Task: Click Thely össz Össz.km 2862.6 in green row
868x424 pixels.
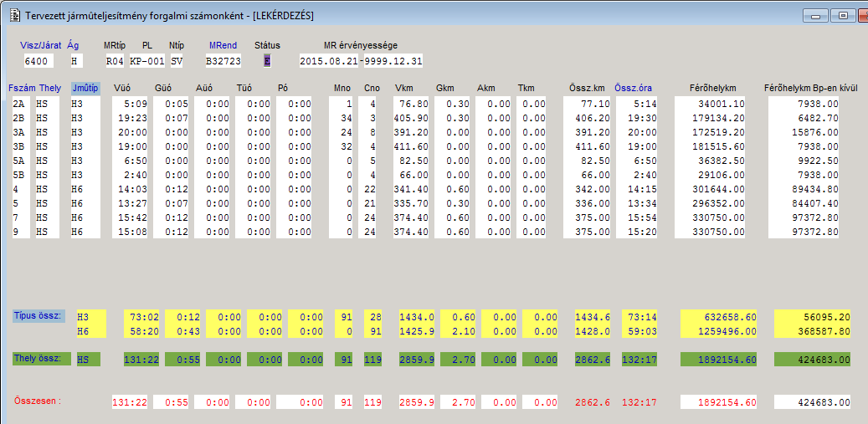Action: click(x=593, y=360)
